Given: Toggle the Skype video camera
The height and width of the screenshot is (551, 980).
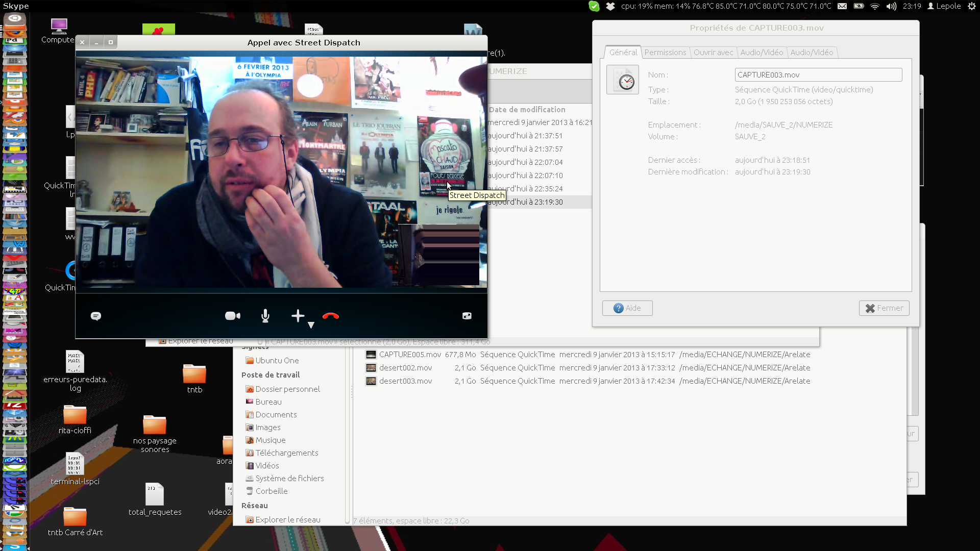Looking at the screenshot, I should pyautogui.click(x=232, y=316).
